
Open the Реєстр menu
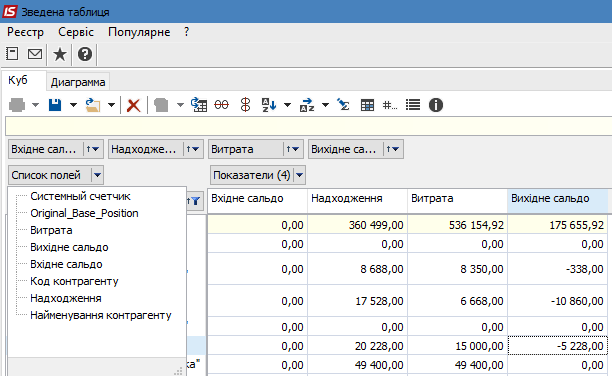click(25, 32)
